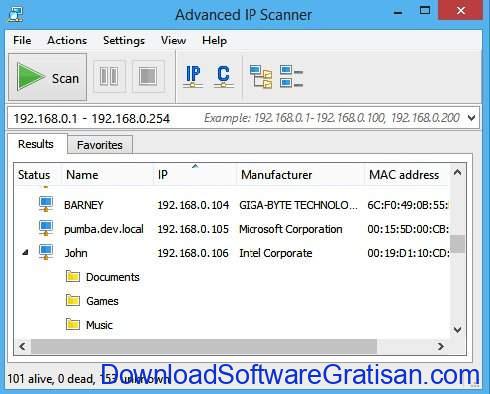The height and width of the screenshot is (394, 490).
Task: Select the Results tab
Action: coord(36,144)
